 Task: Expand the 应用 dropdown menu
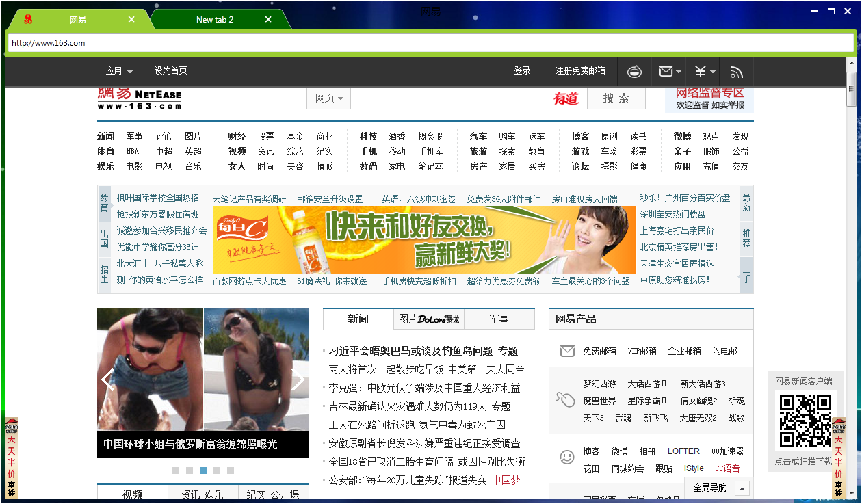coord(119,71)
